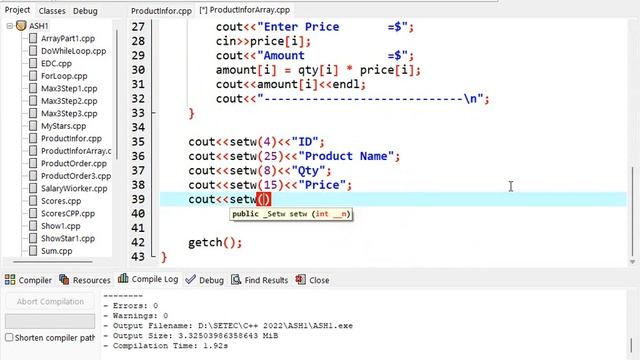Enable Shorten compiler paths checkbox
This screenshot has height=360, width=640.
pos(9,338)
